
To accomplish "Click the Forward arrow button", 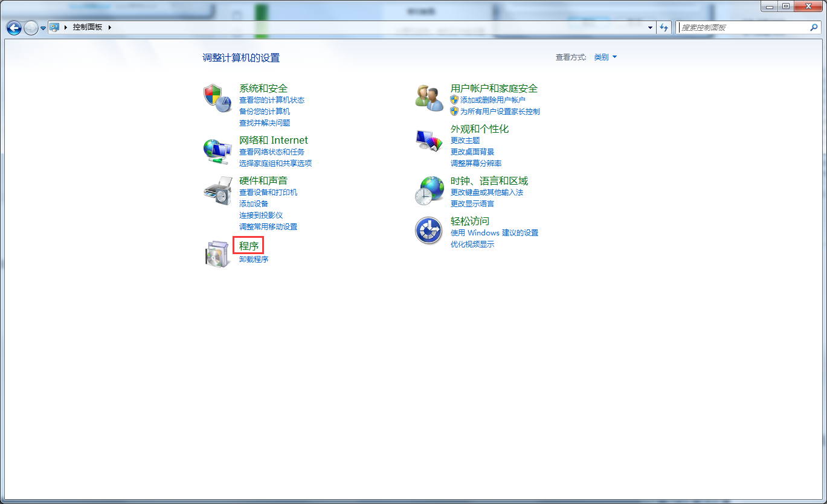I will (31, 28).
